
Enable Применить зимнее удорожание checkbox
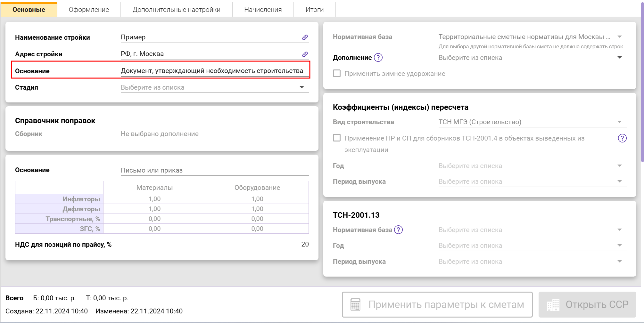pyautogui.click(x=337, y=74)
